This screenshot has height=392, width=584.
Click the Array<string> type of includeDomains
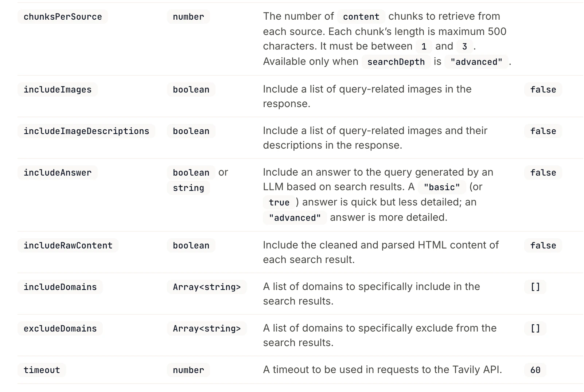[x=207, y=287]
